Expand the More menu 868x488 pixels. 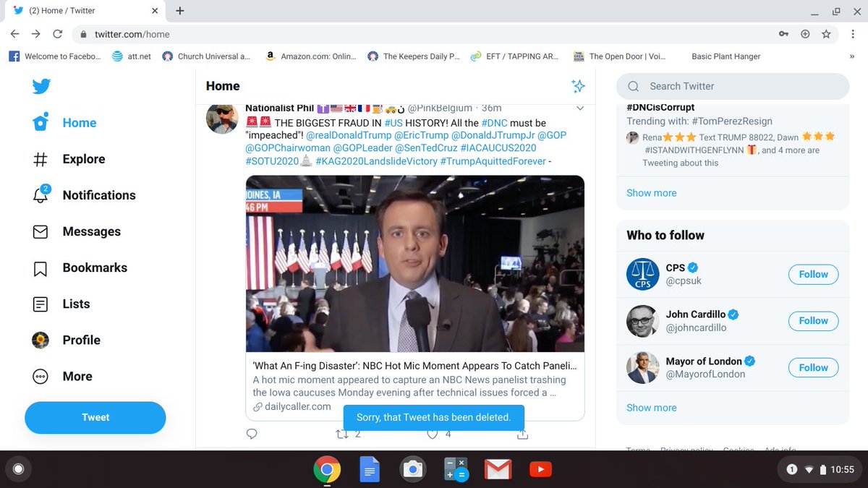(62, 376)
